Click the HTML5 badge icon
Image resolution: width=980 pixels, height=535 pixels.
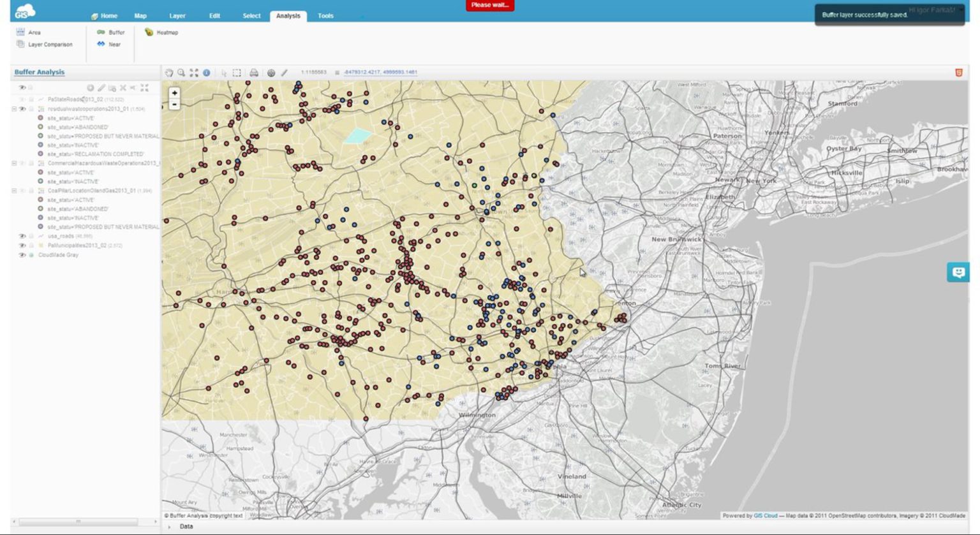tap(958, 73)
